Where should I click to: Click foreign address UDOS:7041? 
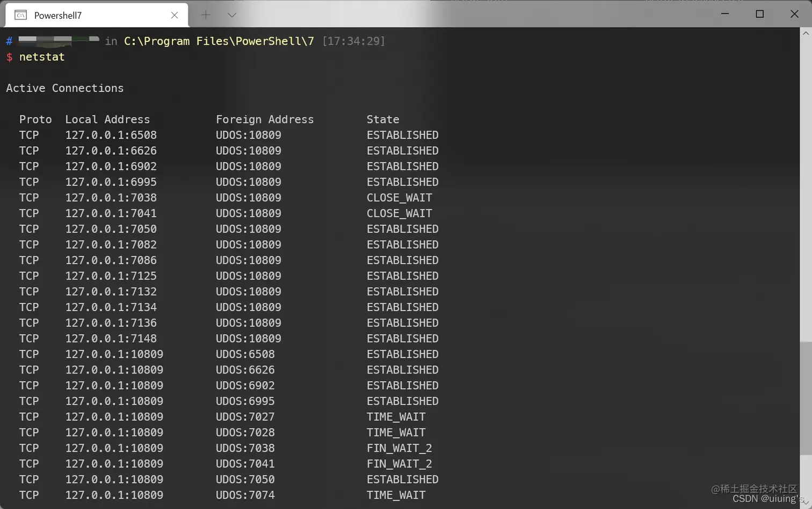(x=245, y=464)
